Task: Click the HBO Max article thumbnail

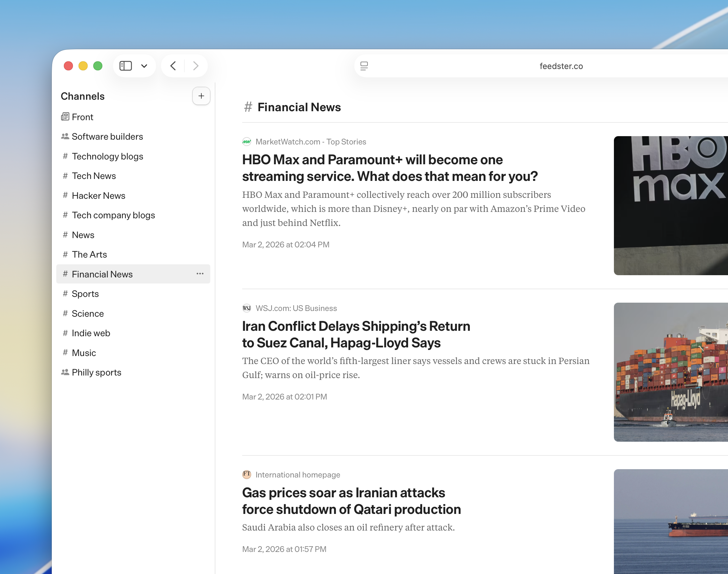Action: point(670,205)
